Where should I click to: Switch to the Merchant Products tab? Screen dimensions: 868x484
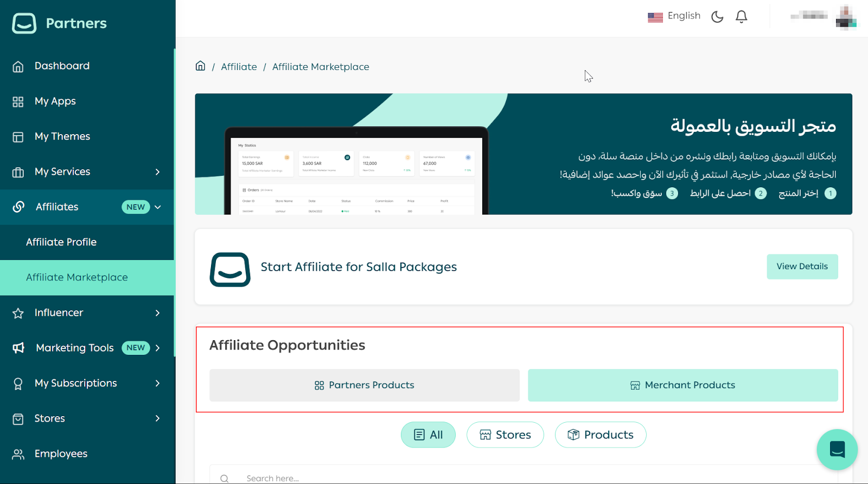(x=682, y=385)
